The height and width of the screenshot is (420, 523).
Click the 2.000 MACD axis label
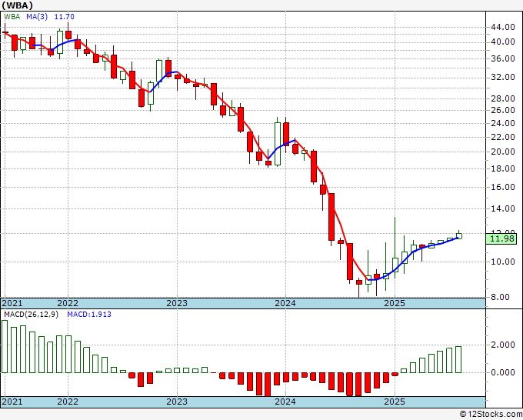point(503,345)
